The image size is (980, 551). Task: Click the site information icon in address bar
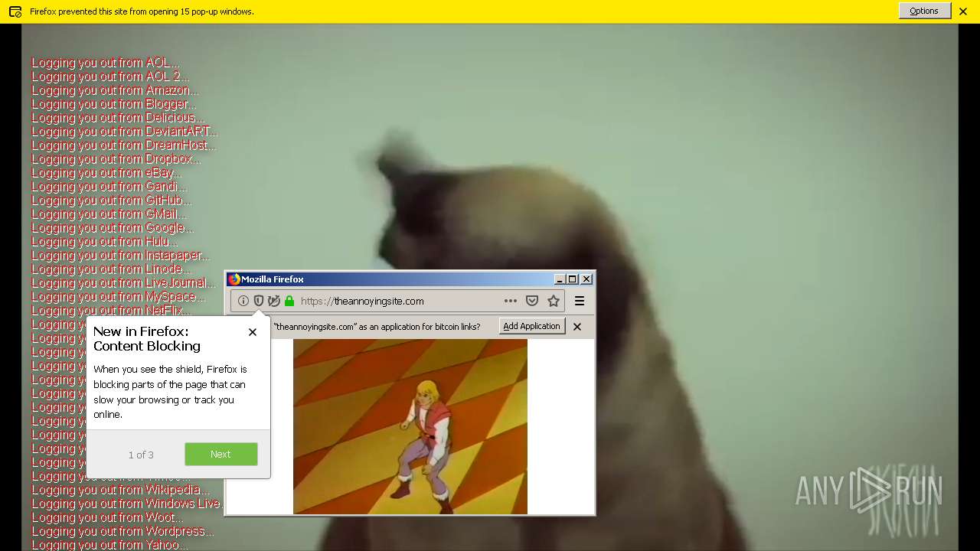pos(243,301)
